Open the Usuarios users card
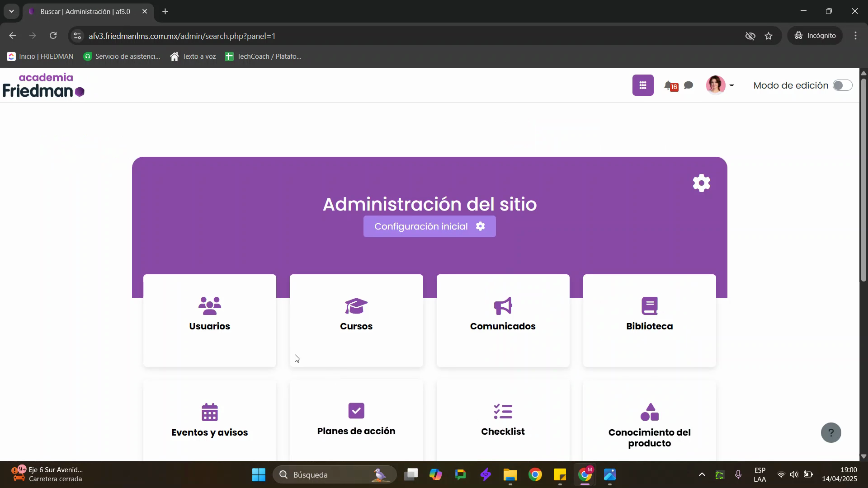The height and width of the screenshot is (488, 868). tap(209, 320)
